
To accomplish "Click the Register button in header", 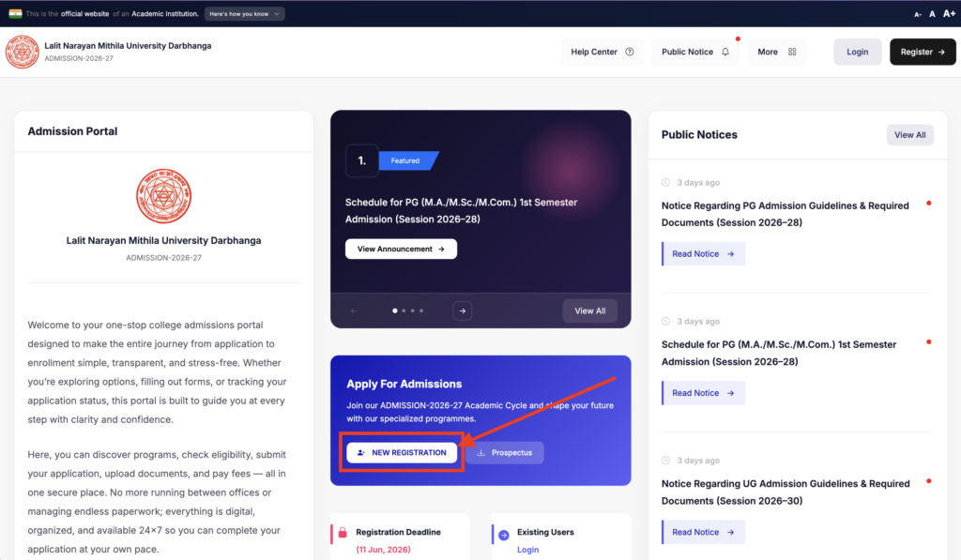I will point(923,52).
